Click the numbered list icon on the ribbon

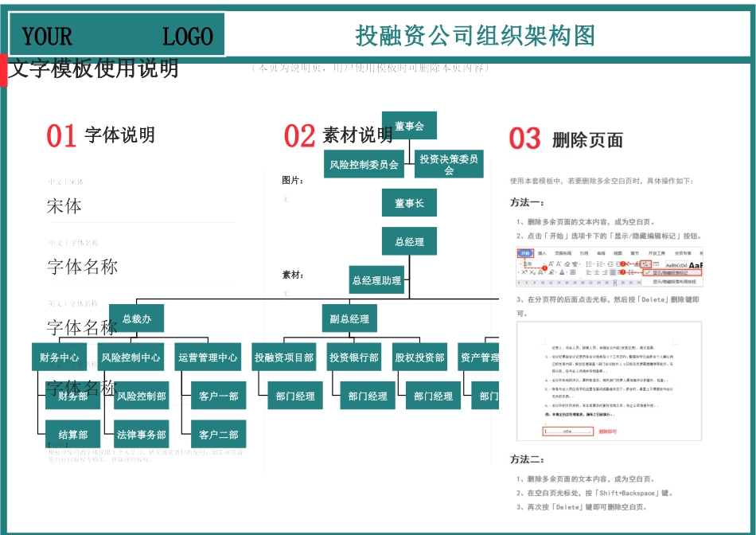(x=598, y=263)
